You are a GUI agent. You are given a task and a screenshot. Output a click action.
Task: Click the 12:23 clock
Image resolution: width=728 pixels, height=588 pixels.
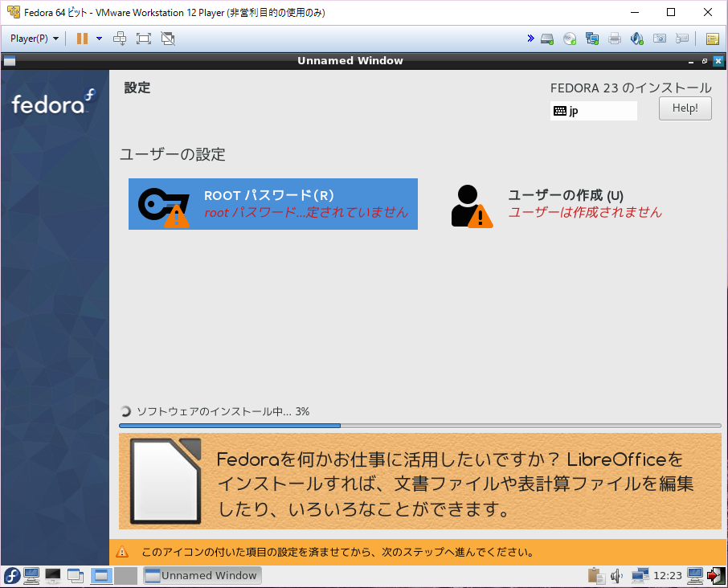pos(668,576)
